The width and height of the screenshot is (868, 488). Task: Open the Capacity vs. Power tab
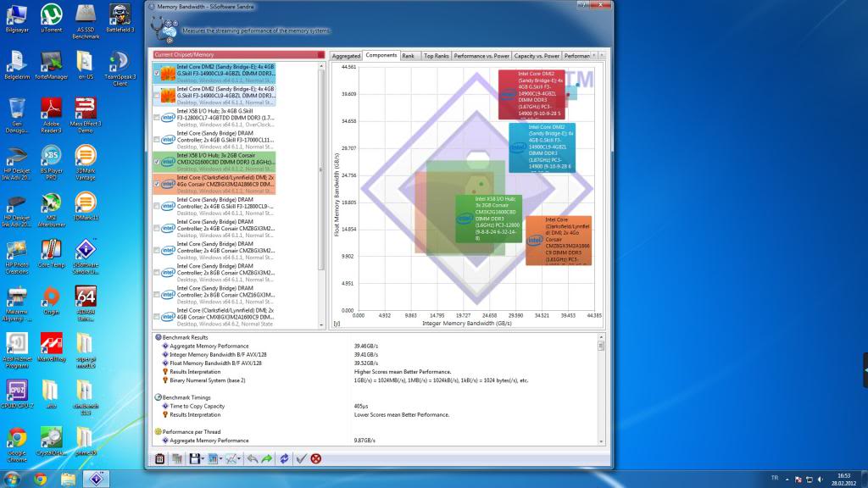pos(537,56)
